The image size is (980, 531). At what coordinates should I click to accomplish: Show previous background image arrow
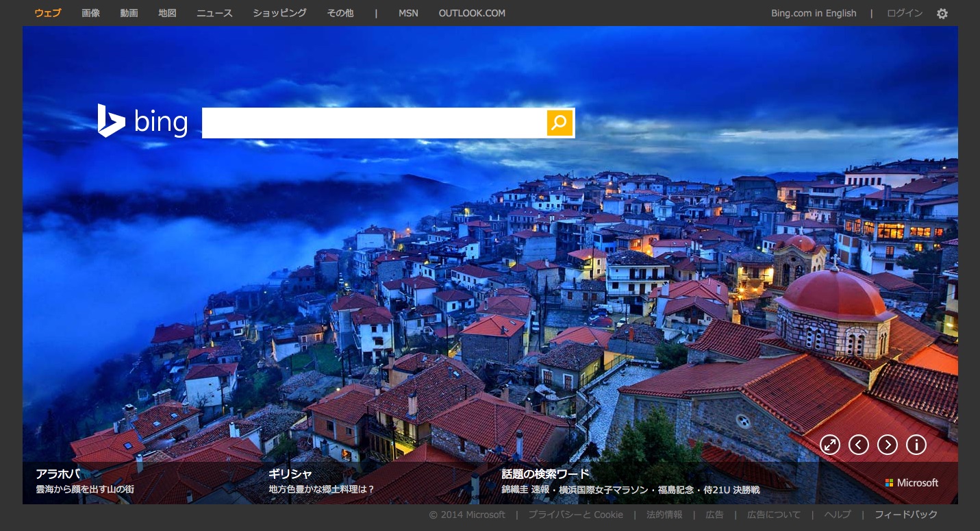(859, 445)
